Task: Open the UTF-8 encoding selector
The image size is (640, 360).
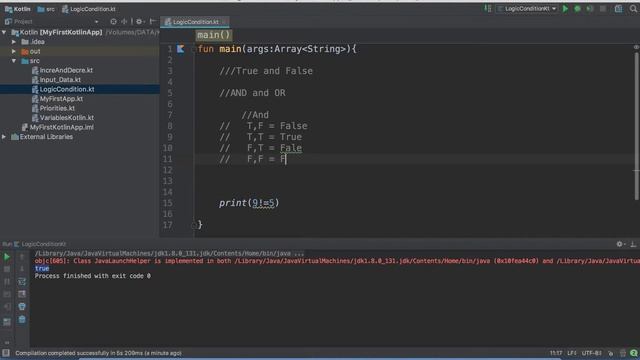Action: pos(591,353)
